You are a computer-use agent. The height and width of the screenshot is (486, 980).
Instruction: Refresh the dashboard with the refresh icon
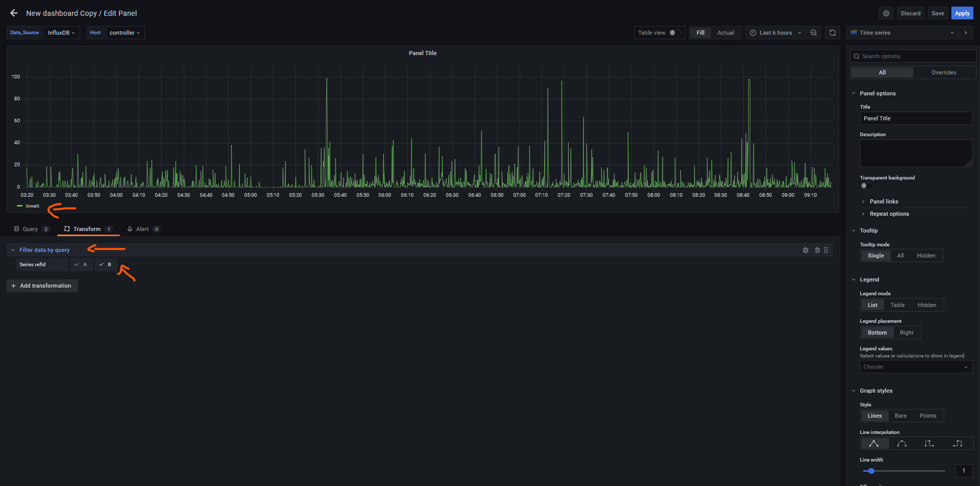click(832, 33)
